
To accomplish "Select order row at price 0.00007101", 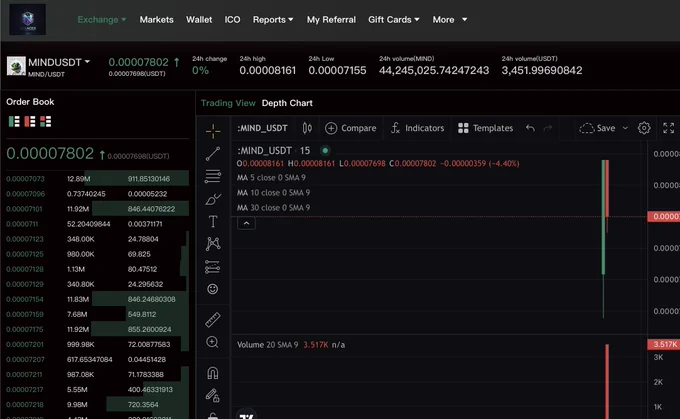I will [x=97, y=209].
